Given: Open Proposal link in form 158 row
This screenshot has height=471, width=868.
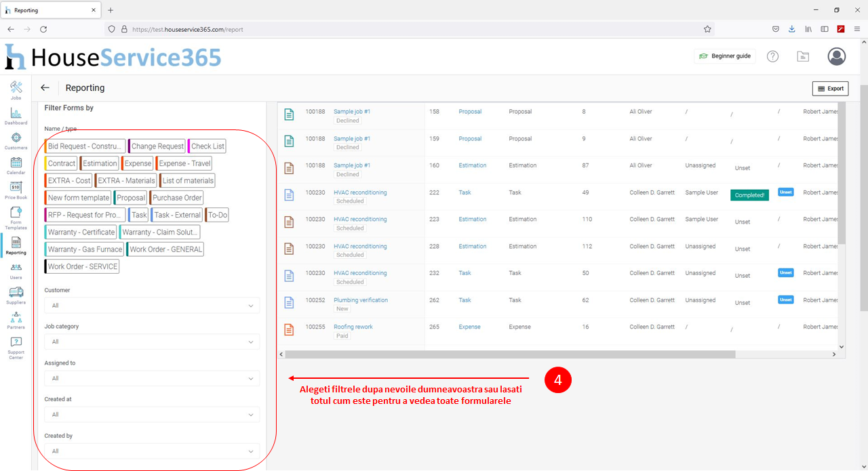Looking at the screenshot, I should 470,112.
